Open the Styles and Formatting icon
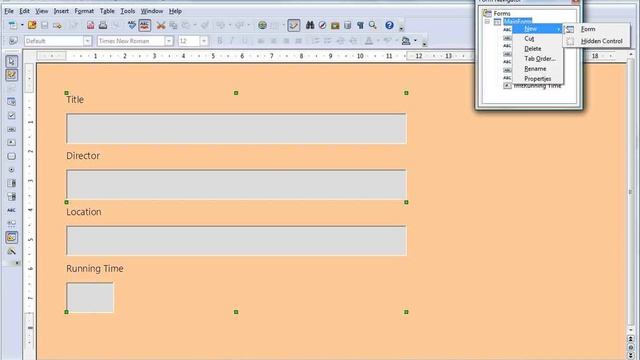This screenshot has width=640, height=360. click(13, 41)
